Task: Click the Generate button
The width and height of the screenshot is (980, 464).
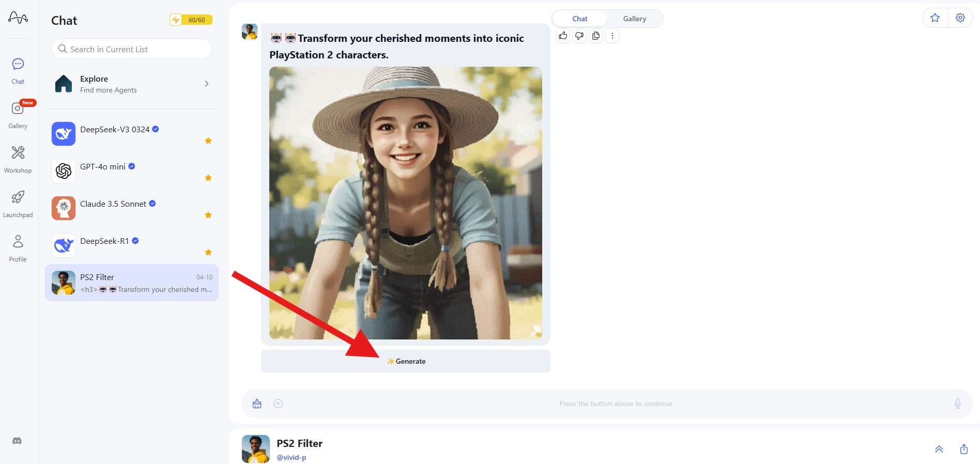Action: (x=406, y=361)
